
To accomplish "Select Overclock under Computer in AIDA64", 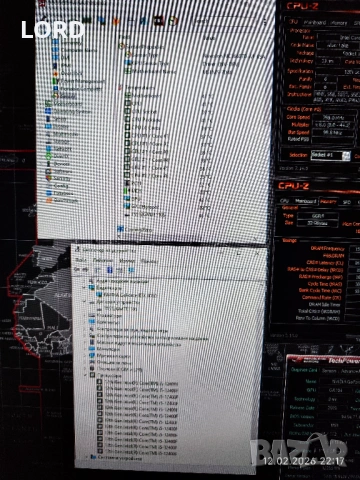I will (68, 73).
